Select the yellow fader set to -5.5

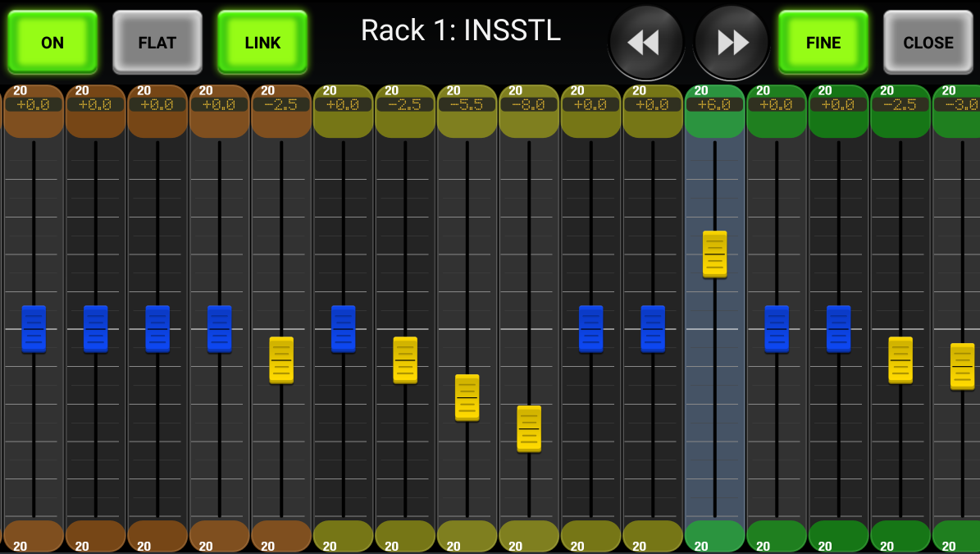pyautogui.click(x=467, y=398)
